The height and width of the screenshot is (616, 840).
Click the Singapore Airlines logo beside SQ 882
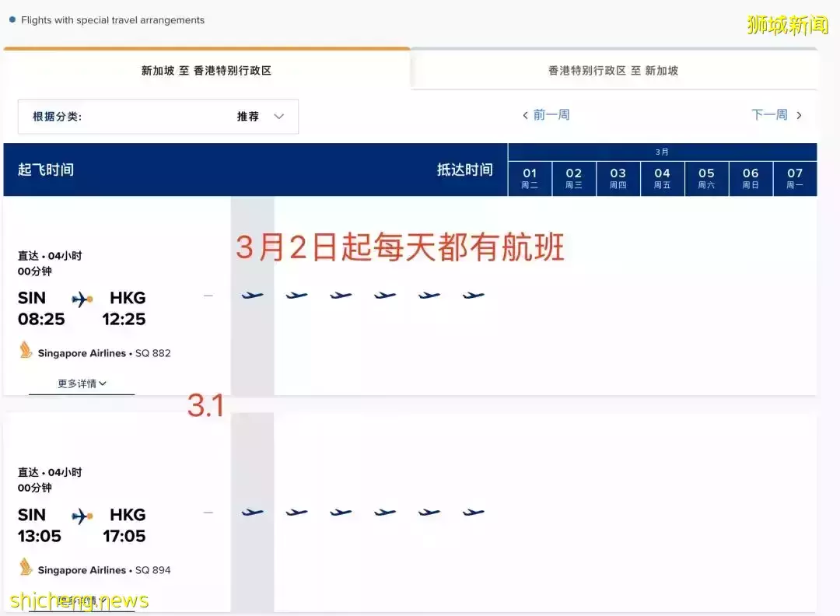pyautogui.click(x=25, y=352)
